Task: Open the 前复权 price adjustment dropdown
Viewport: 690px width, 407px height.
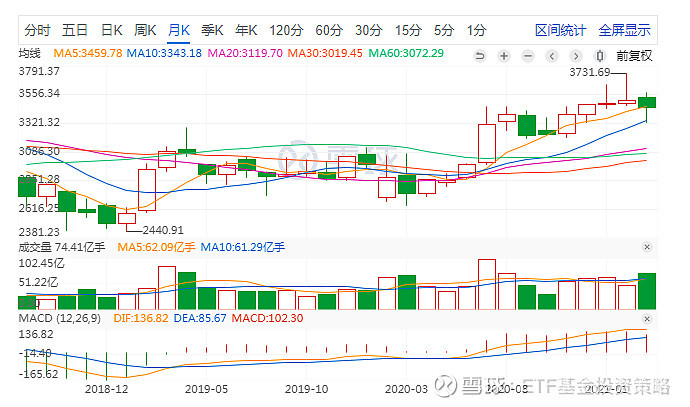Action: [x=634, y=56]
